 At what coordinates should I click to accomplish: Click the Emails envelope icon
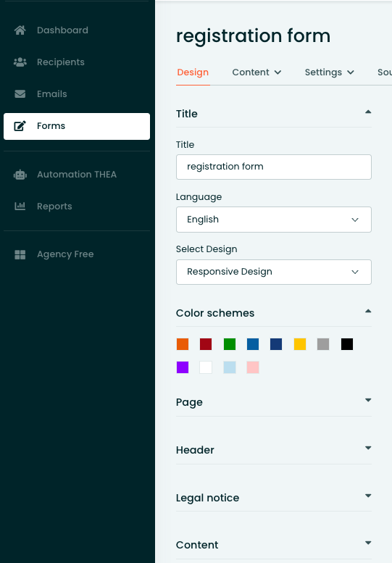20,94
